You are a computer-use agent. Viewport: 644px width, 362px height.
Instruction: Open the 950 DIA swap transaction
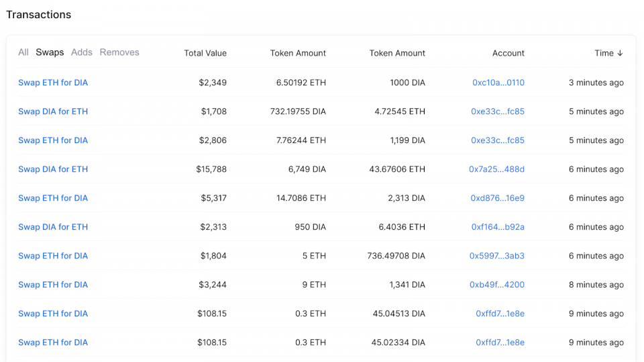53,227
